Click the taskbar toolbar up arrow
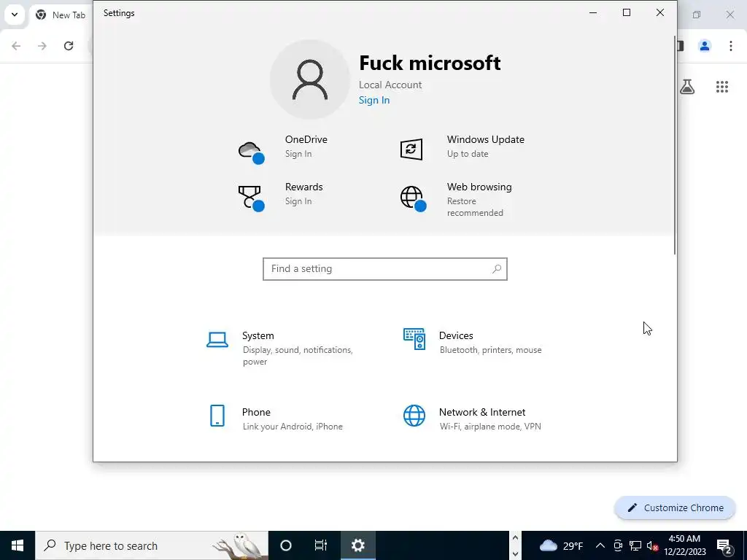This screenshot has height=560, width=747. [515, 537]
